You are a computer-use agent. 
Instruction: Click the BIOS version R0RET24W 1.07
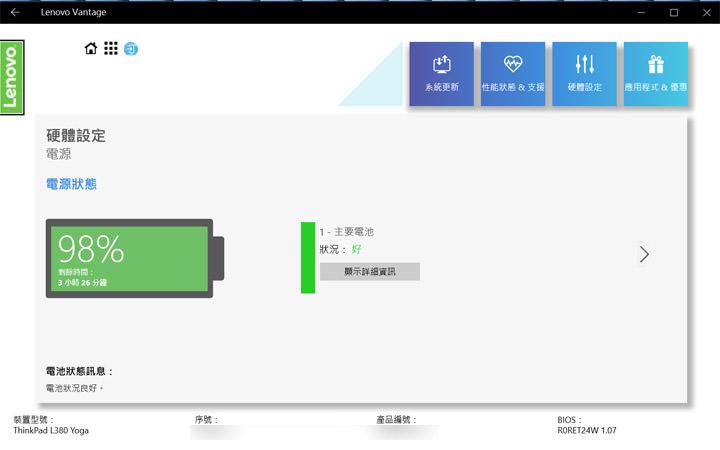point(587,432)
